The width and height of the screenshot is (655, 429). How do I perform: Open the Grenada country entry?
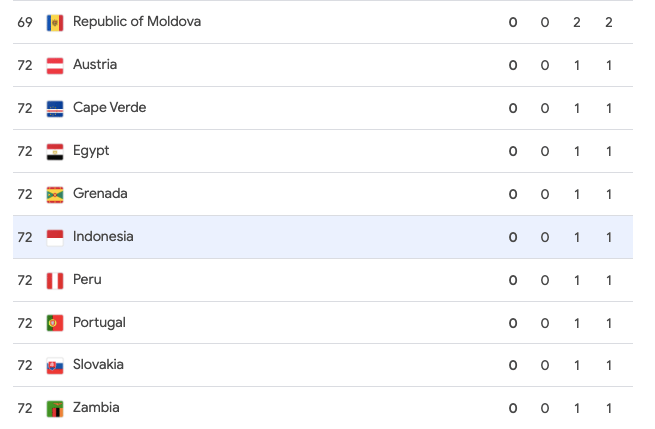point(100,193)
